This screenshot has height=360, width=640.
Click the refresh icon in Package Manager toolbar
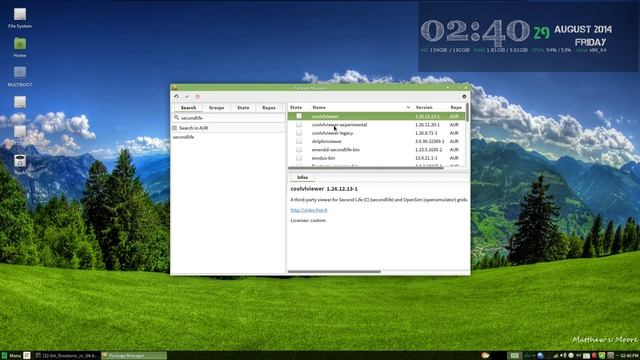coord(176,97)
